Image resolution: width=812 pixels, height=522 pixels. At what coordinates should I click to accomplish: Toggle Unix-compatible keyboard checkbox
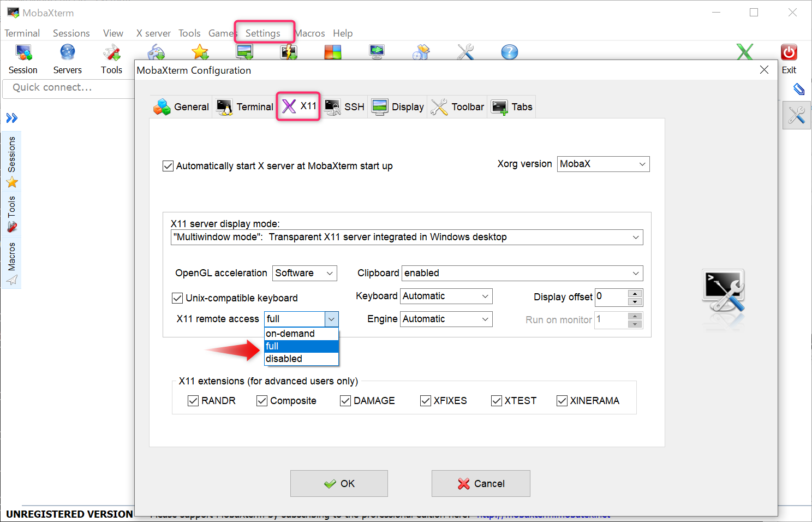click(177, 298)
